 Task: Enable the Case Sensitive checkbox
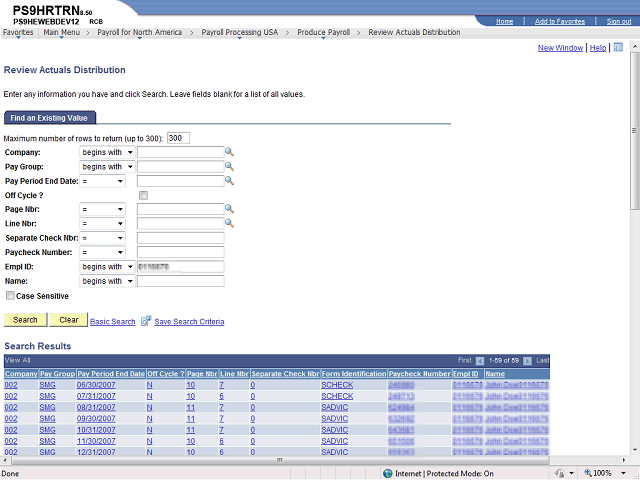(10, 296)
